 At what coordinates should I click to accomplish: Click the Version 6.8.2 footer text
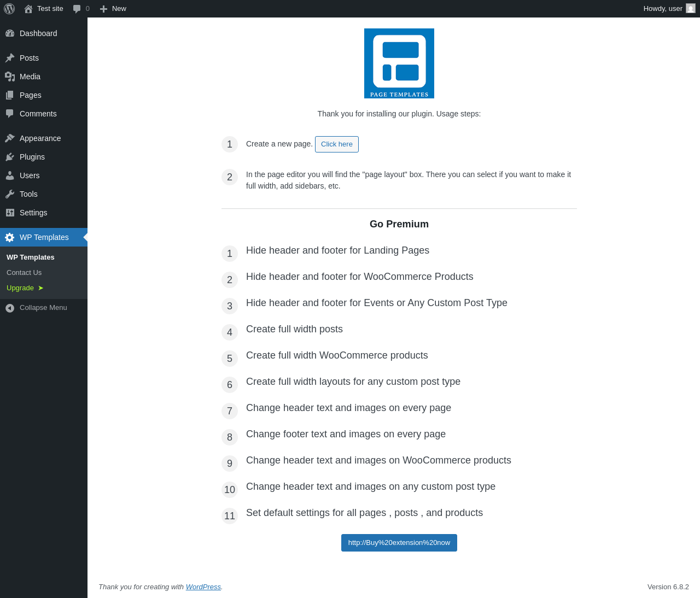tap(668, 587)
